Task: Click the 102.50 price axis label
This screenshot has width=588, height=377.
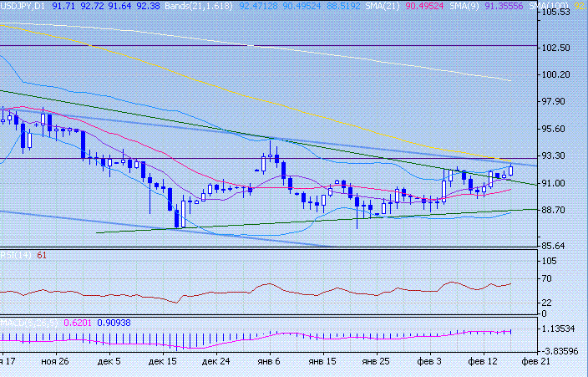Action: tap(555, 48)
